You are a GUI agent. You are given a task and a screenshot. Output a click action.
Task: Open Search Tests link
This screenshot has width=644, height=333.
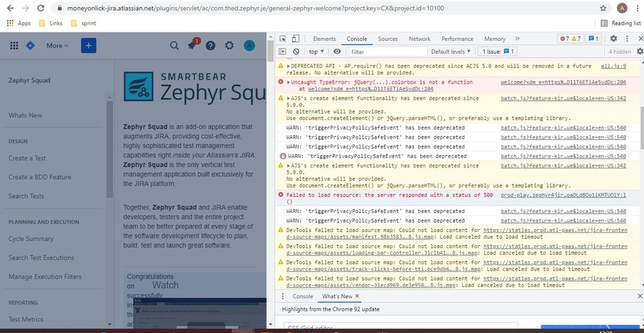point(26,196)
